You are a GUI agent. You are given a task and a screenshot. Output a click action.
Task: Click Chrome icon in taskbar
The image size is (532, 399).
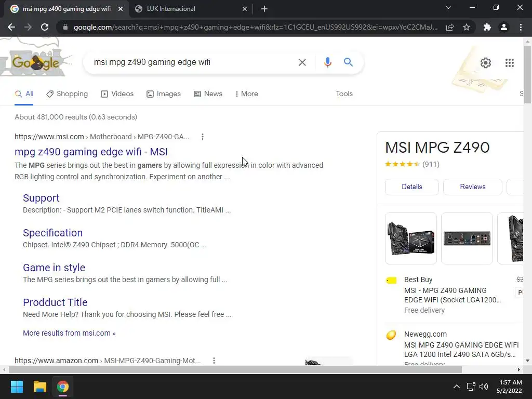click(x=63, y=387)
